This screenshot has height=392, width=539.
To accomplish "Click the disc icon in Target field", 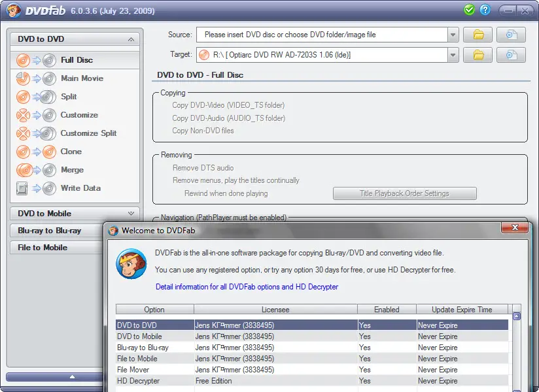I will (204, 55).
